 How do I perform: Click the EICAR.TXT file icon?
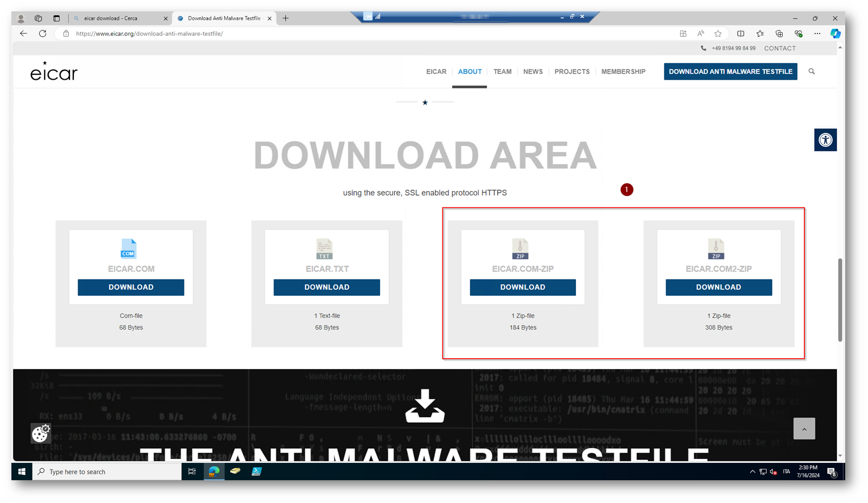point(324,249)
